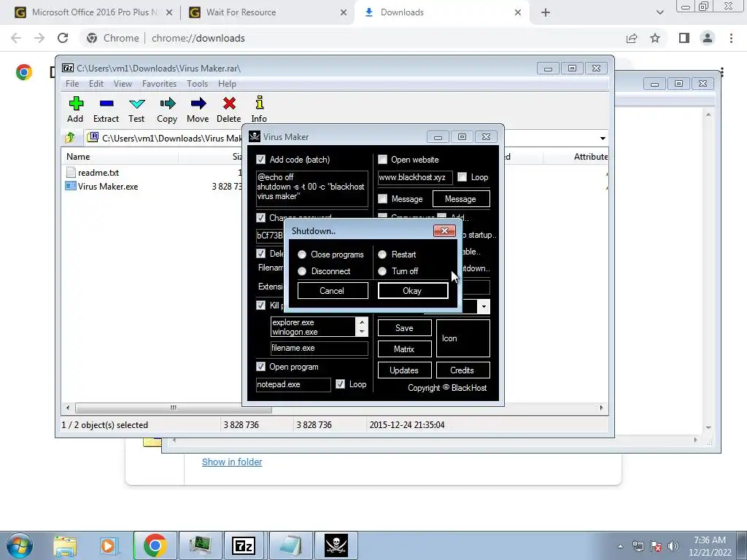This screenshot has height=560, width=747.
Task: Expand the 7-Zip address path dropdown
Action: click(603, 138)
